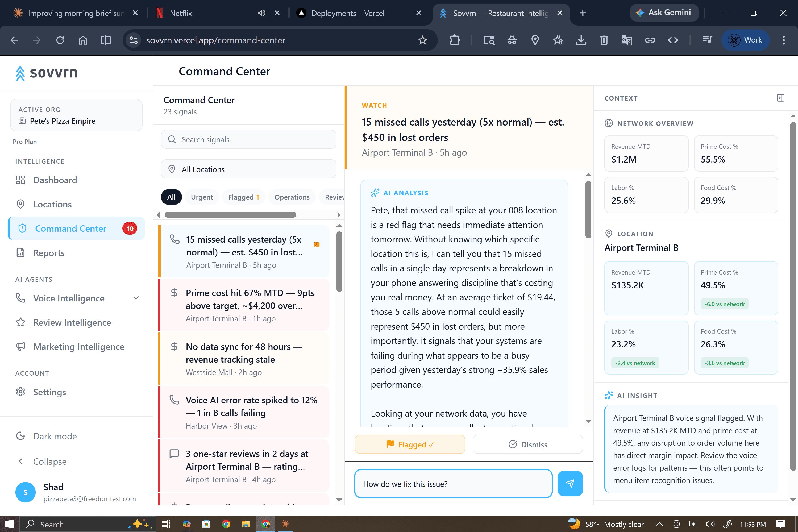The height and width of the screenshot is (532, 798).
Task: Collapse the sidebar
Action: [x=49, y=461]
